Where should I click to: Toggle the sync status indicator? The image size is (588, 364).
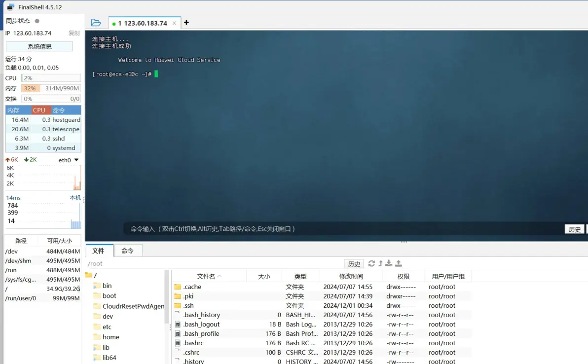click(x=37, y=21)
